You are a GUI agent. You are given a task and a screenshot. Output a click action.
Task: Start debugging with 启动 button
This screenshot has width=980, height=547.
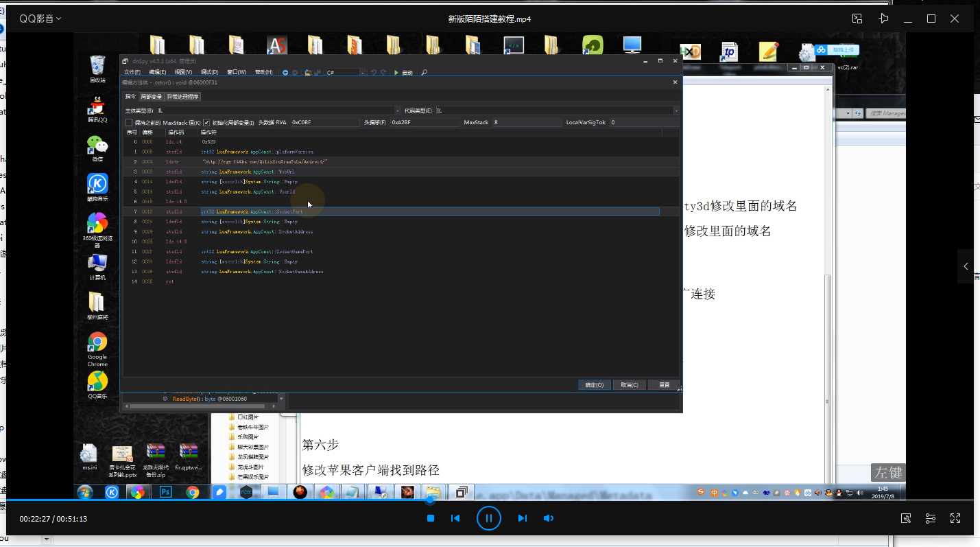click(x=403, y=72)
